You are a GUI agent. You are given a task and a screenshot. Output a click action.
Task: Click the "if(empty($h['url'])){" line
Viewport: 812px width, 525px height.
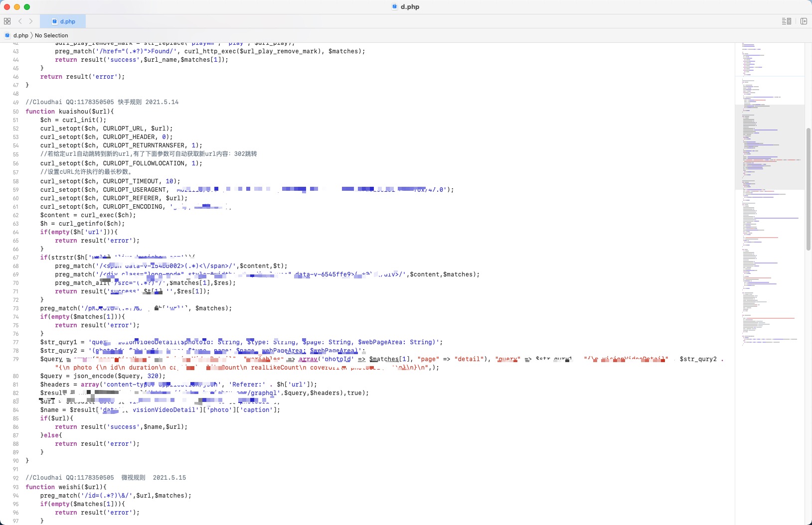79,232
